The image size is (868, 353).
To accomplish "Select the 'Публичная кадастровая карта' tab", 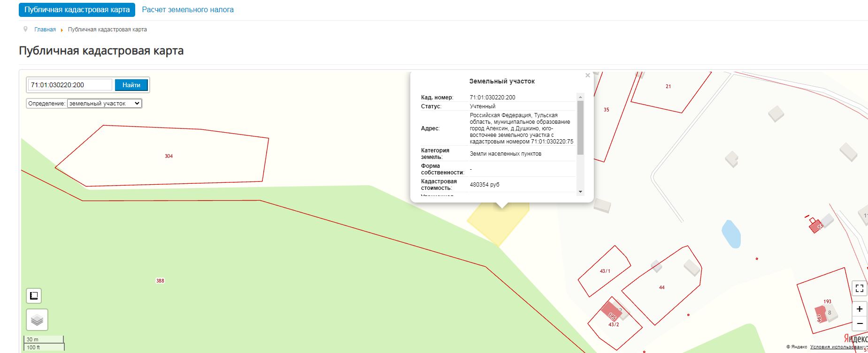I will pos(77,10).
